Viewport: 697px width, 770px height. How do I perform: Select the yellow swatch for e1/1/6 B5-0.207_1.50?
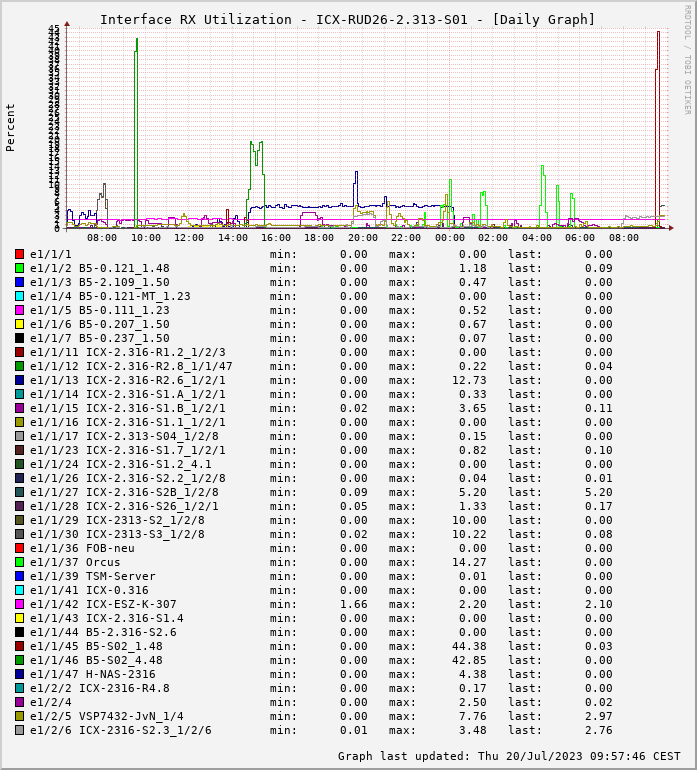pyautogui.click(x=19, y=324)
